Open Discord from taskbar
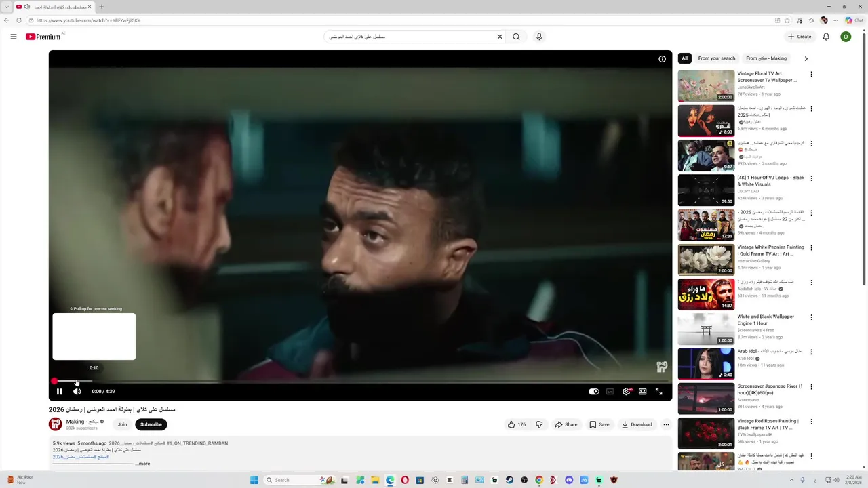 pos(569,480)
